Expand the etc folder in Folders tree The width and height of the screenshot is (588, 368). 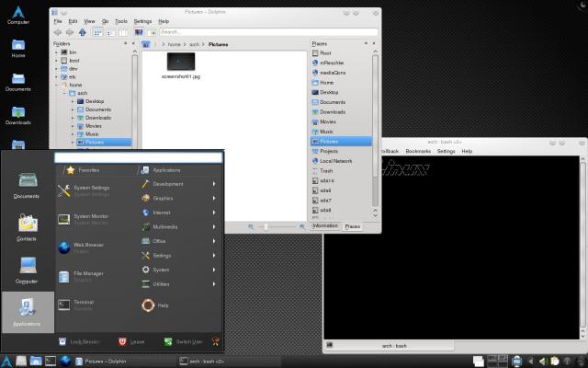click(x=56, y=77)
